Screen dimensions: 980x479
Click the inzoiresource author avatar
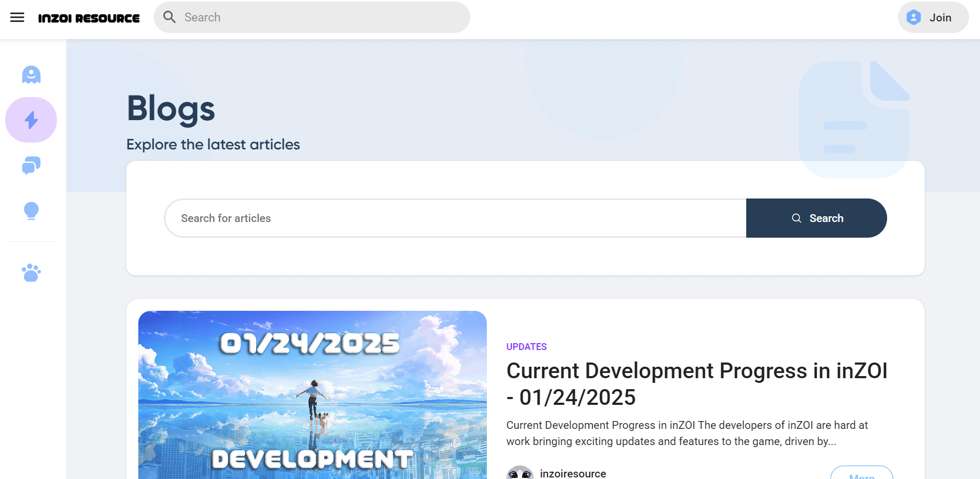(x=520, y=473)
